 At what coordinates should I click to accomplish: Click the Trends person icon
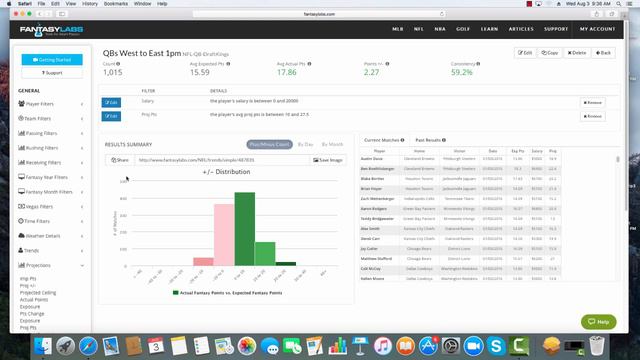coord(21,250)
